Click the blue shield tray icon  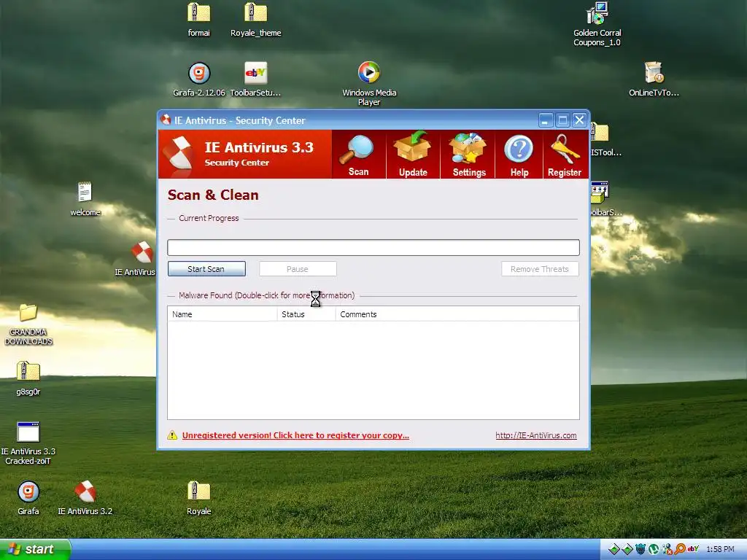tap(640, 549)
